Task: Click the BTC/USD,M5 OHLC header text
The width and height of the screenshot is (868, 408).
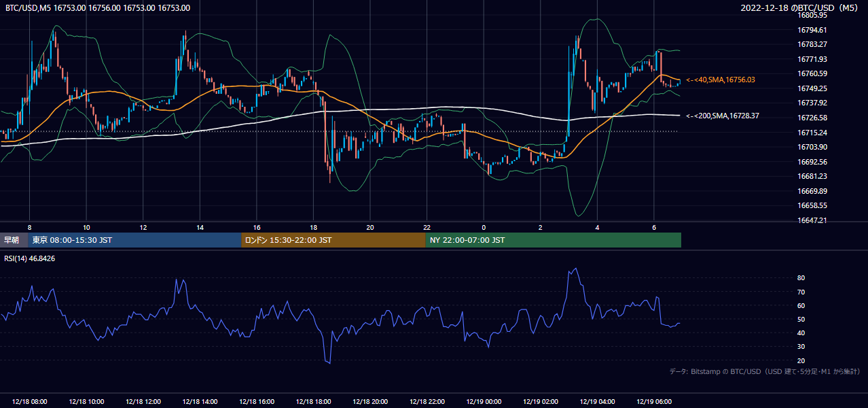Action: coord(98,7)
